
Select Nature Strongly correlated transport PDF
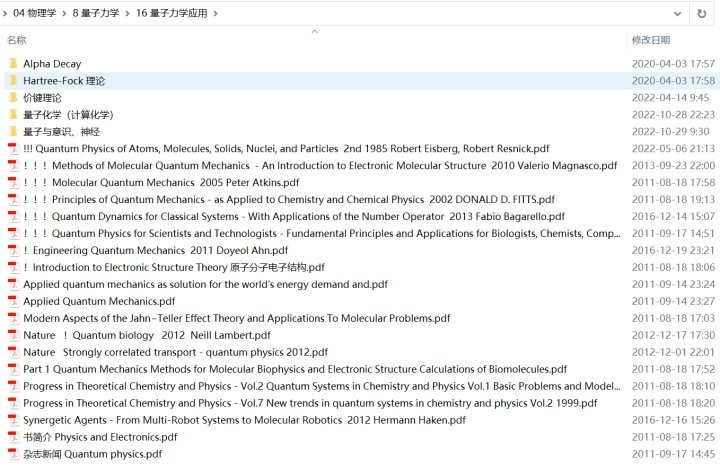coord(175,352)
